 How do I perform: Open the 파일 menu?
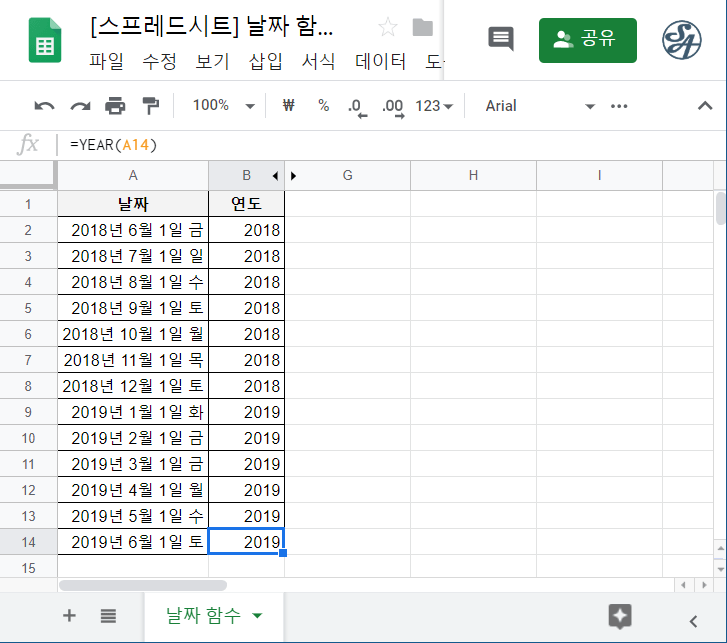pos(106,62)
